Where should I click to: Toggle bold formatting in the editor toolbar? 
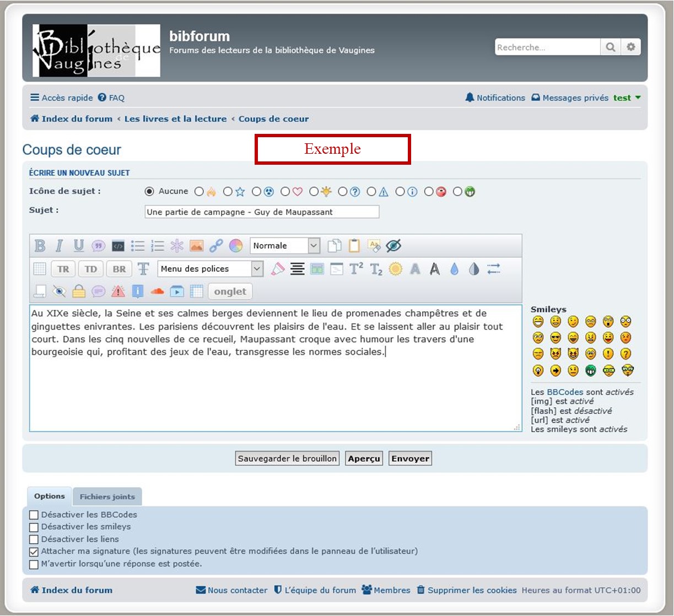coord(40,246)
